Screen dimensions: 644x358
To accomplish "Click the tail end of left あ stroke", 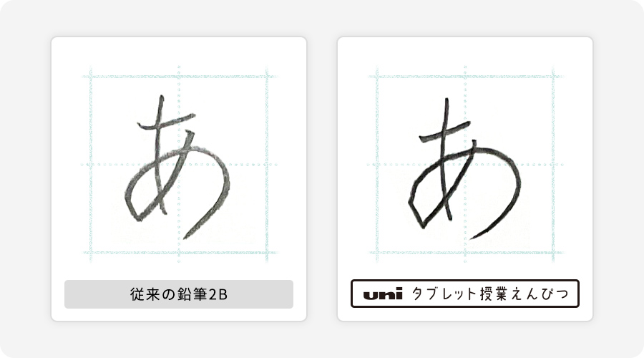I will (x=185, y=237).
